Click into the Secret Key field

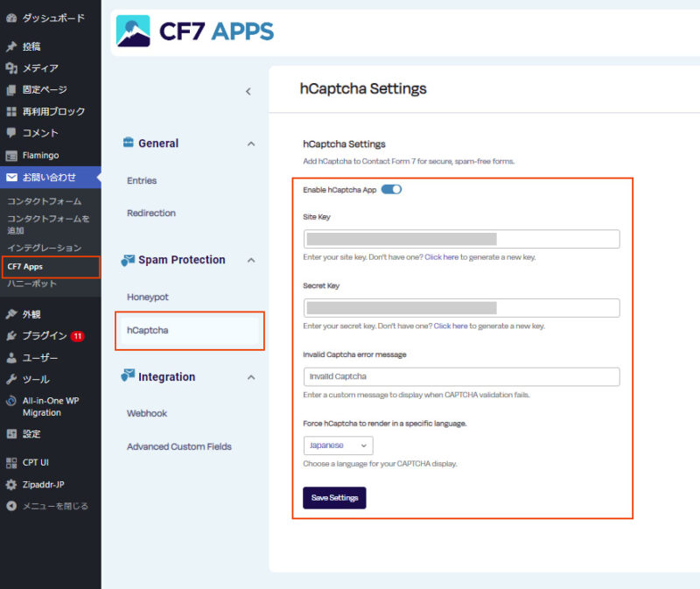pos(461,308)
